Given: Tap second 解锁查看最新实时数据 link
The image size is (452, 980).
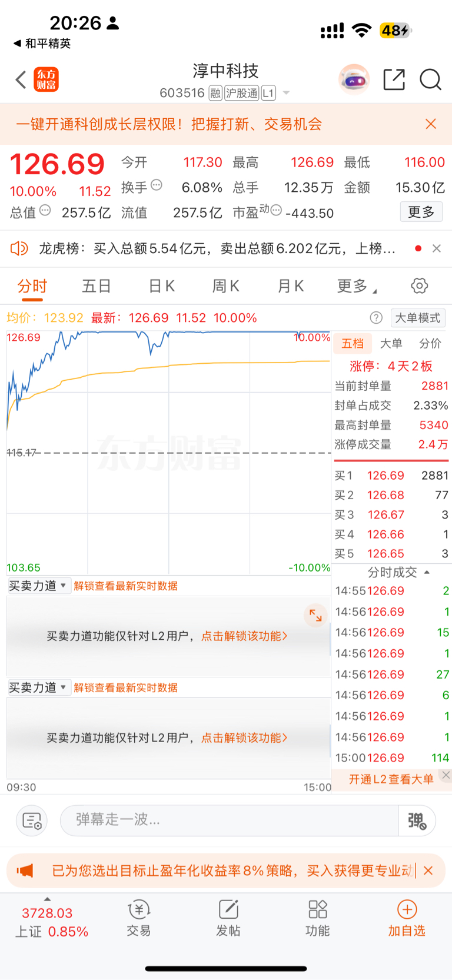Looking at the screenshot, I should pyautogui.click(x=125, y=687).
